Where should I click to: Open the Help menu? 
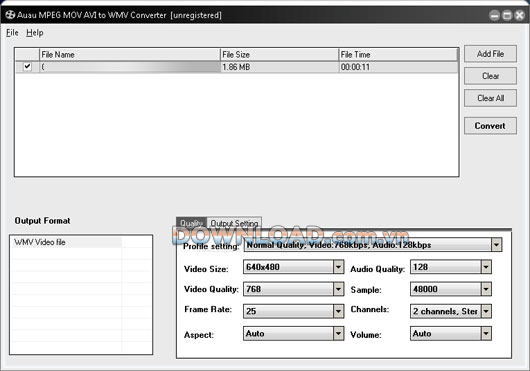35,33
